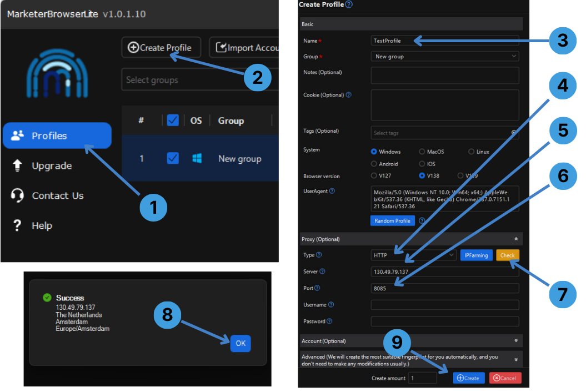
Task: Toggle the select-all checkbox in table header
Action: (x=173, y=120)
